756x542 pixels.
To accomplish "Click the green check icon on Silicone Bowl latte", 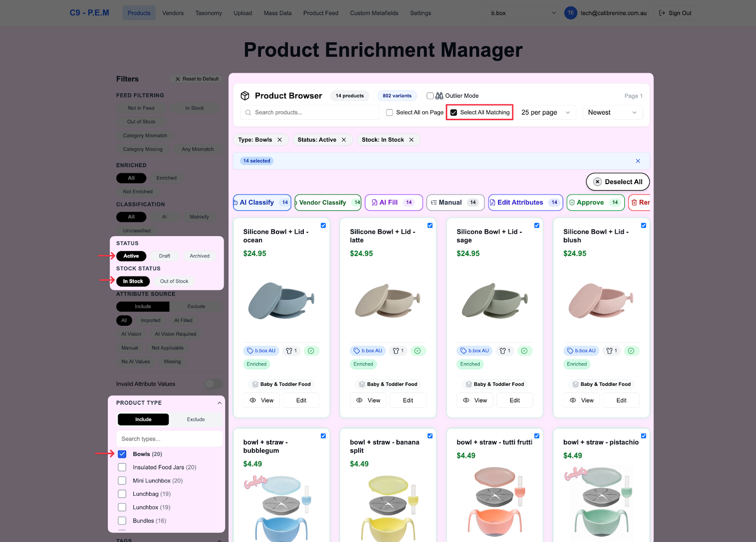I will pos(418,351).
